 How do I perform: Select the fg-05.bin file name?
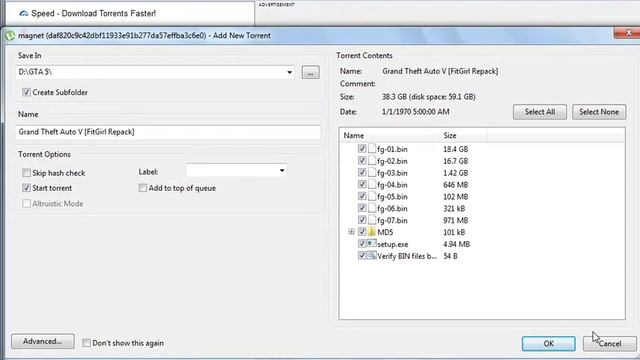coord(392,197)
